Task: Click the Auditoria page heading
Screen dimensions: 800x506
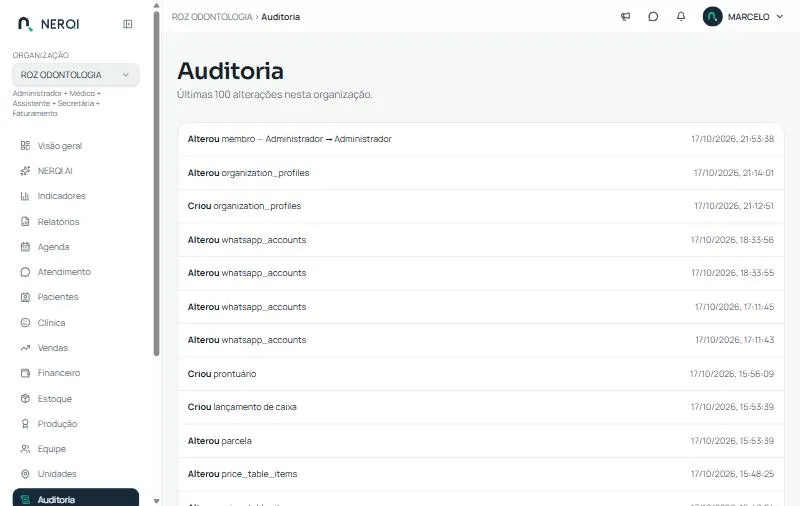Action: click(230, 71)
